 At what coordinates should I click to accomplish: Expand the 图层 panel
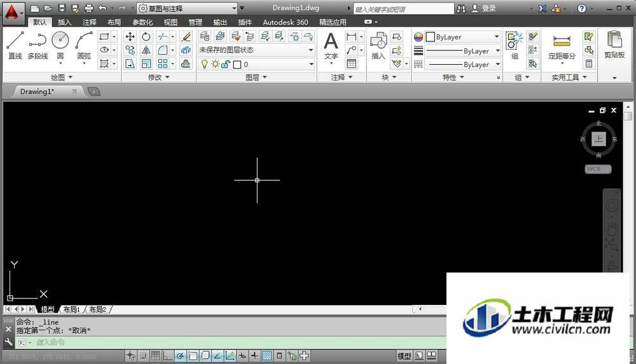(x=256, y=77)
